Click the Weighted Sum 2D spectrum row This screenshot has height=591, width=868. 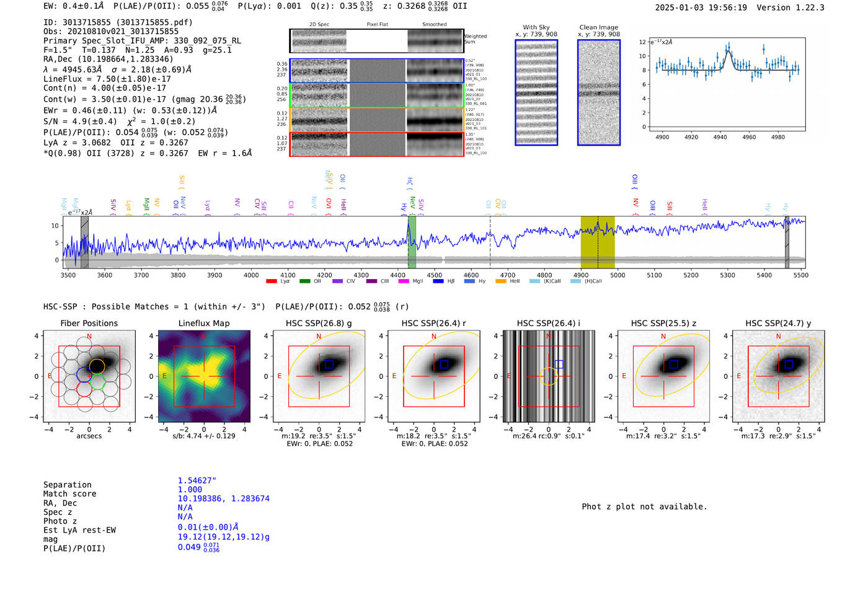click(x=377, y=41)
